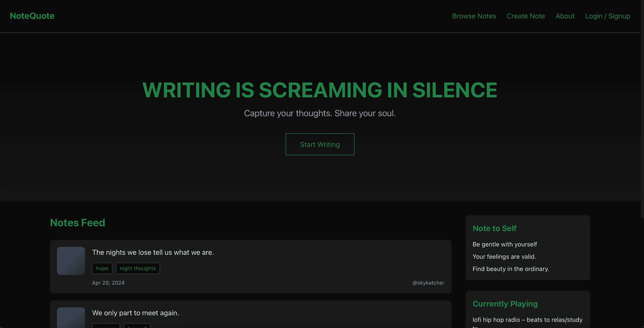The height and width of the screenshot is (328, 644).
Task: Click Login / Signup link
Action: click(607, 16)
